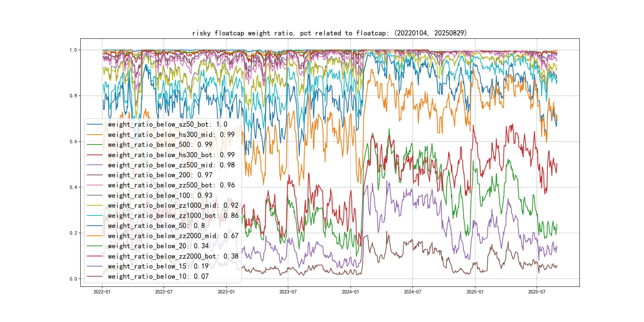The height and width of the screenshot is (322, 644).
Task: Select legend label weight_ratio_below_zz500_mid
Action: [x=171, y=165]
